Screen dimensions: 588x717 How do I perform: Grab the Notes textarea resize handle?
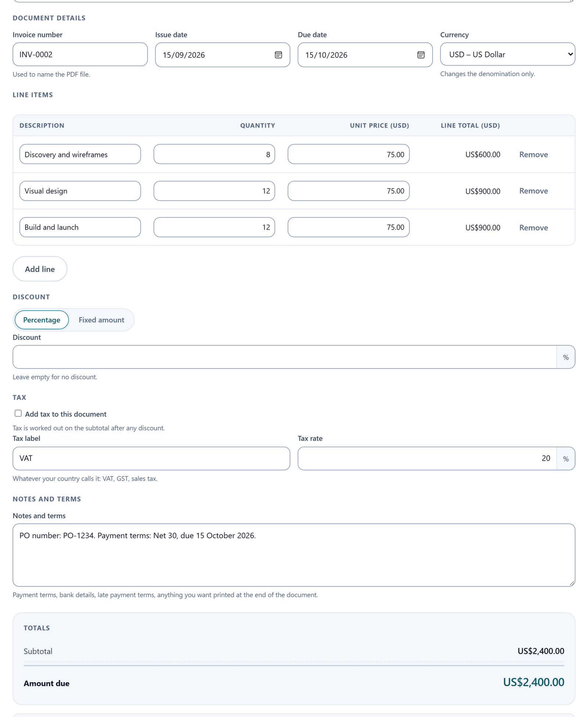[572, 583]
